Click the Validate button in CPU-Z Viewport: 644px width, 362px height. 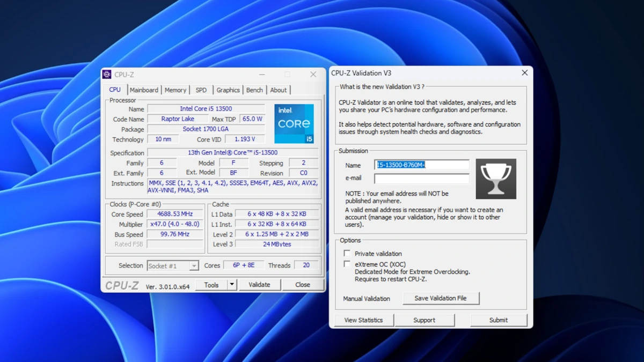tap(259, 285)
